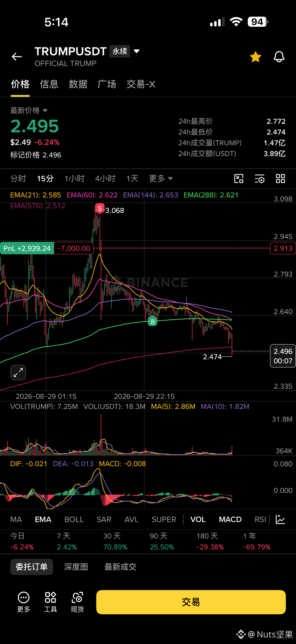Tap the 7 天 2.42% performance
Image resolution: width=296 pixels, height=644 pixels.
pos(67,542)
